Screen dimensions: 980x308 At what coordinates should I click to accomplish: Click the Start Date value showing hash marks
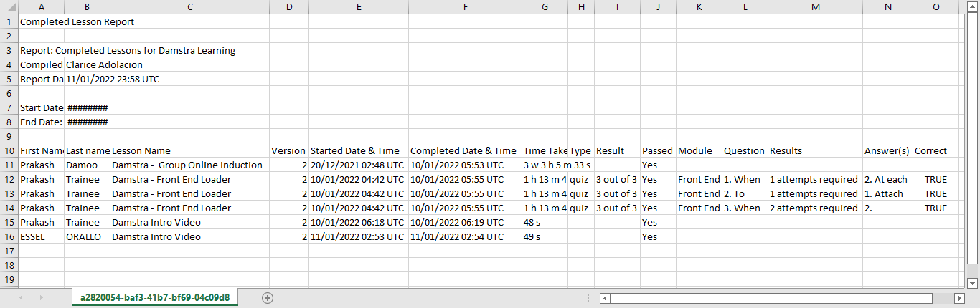87,108
